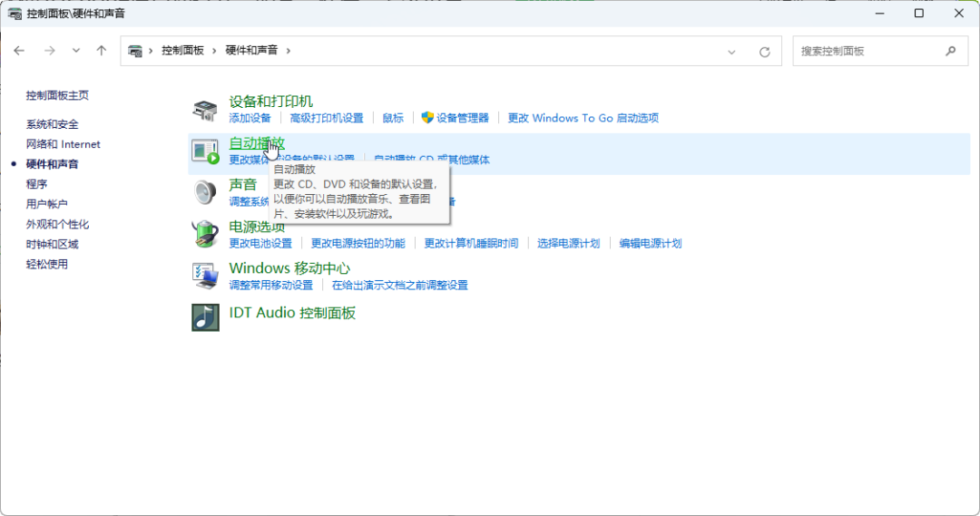Image resolution: width=980 pixels, height=516 pixels.
Task: Open the Devices and Printers category icon
Action: coord(205,110)
